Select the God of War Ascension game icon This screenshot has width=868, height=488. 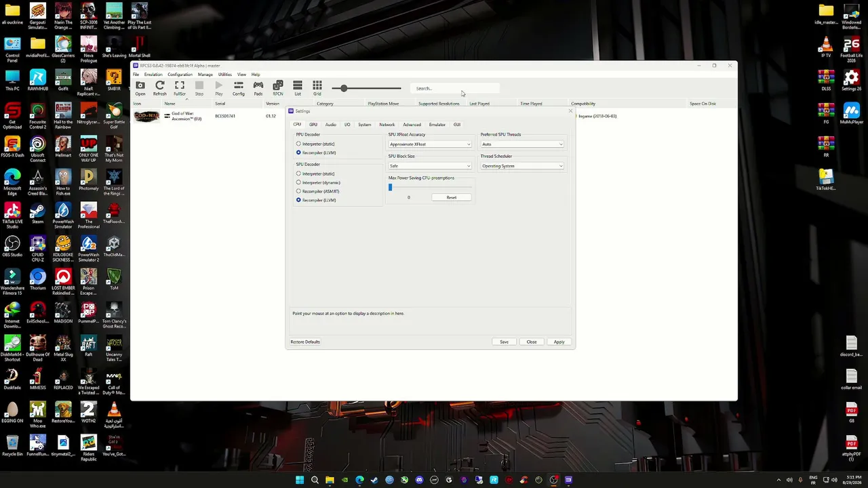pyautogui.click(x=146, y=117)
